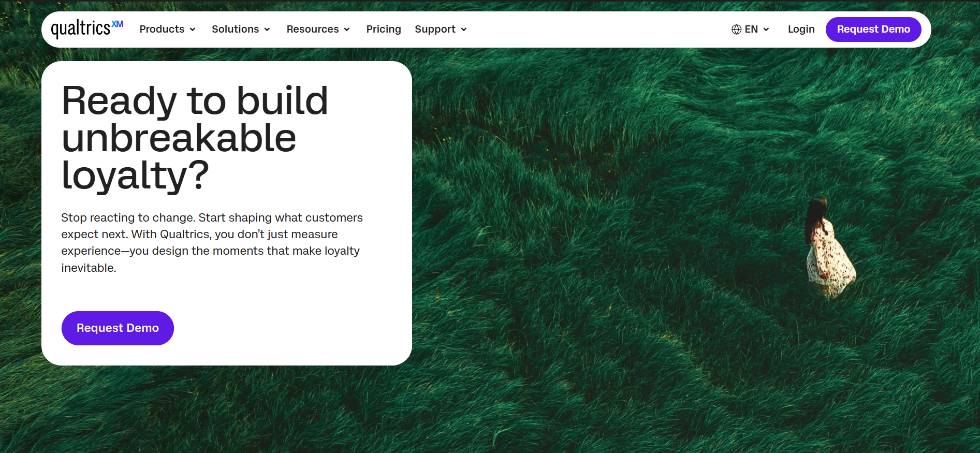Open the Support menu label
Viewport: 980px width, 453px height.
coord(435,30)
